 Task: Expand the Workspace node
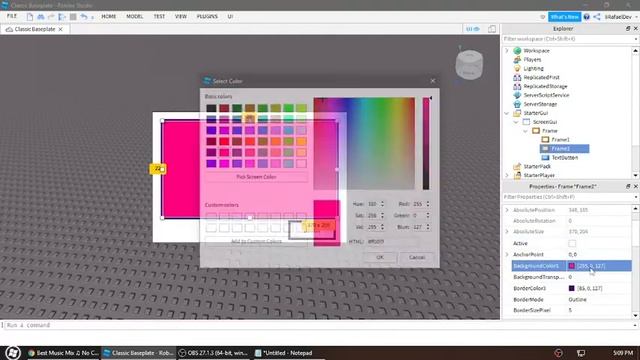pos(507,51)
